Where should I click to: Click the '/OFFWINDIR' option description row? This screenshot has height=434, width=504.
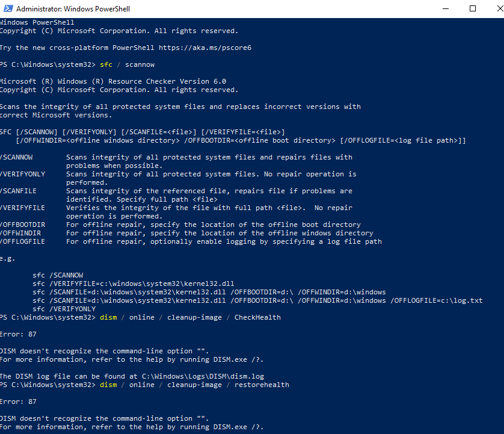coord(187,233)
